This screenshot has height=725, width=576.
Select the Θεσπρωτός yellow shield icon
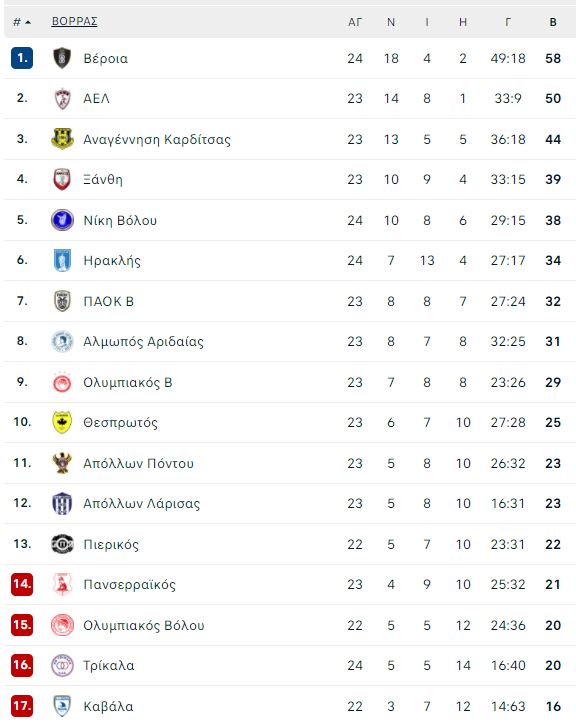[62, 422]
